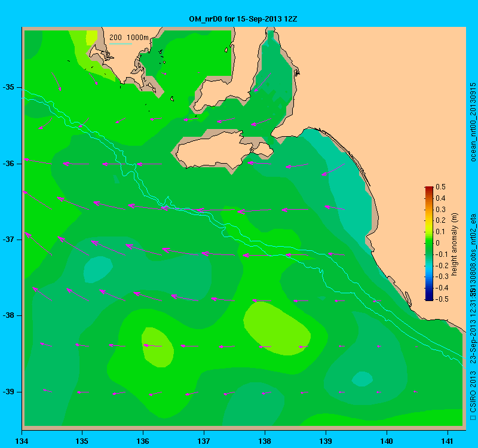Click the height anomaly color bar
This screenshot has width=478, height=448.
tap(429, 244)
